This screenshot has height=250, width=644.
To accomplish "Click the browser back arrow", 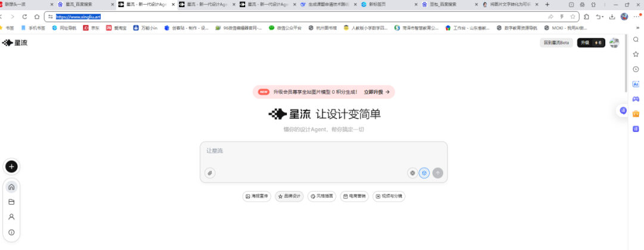I will pos(1,17).
